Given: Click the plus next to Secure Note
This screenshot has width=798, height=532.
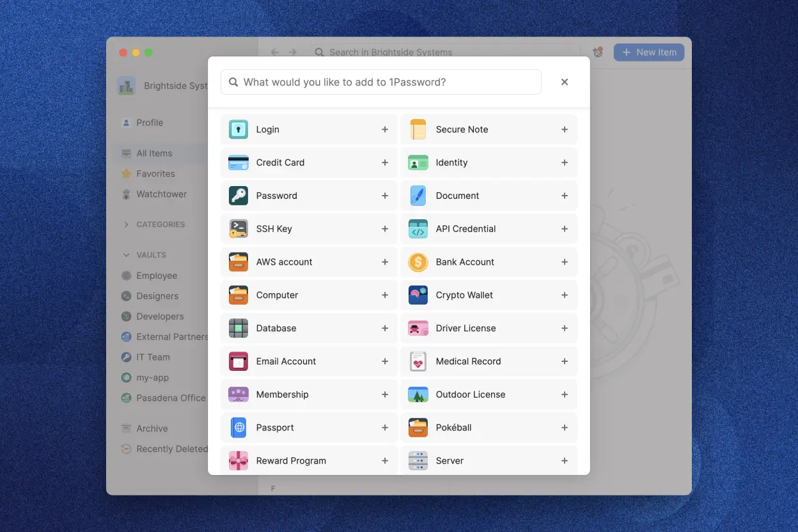Looking at the screenshot, I should click(565, 129).
